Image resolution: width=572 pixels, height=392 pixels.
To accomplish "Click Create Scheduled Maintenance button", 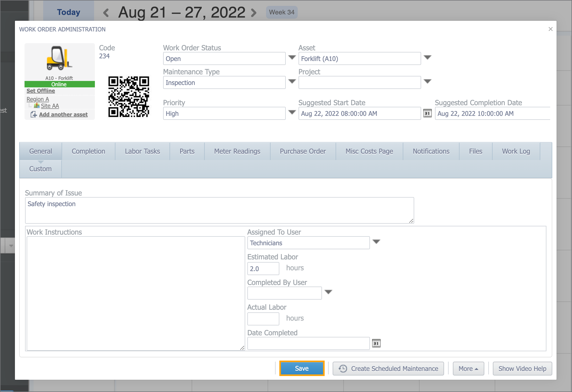I will 388,369.
